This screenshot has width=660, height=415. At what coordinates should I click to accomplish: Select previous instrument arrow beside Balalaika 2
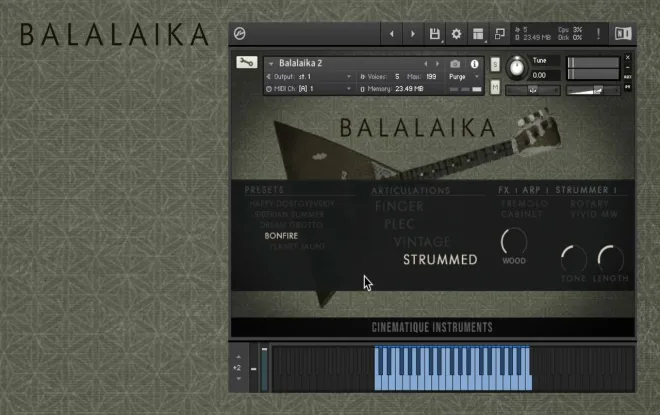click(x=426, y=64)
